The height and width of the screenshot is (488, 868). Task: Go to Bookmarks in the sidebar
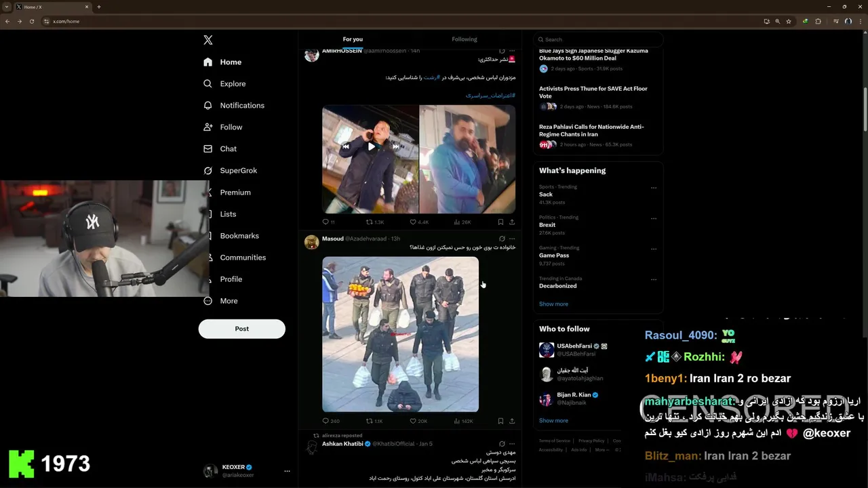pyautogui.click(x=239, y=236)
